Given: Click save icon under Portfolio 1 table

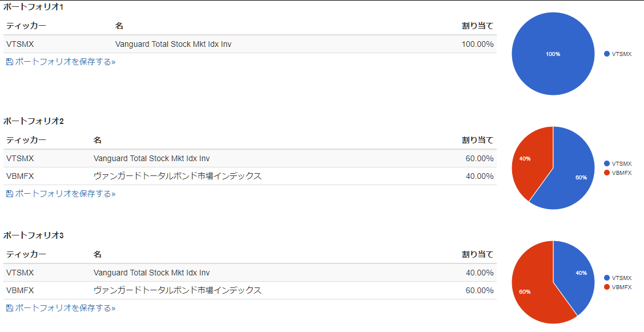Looking at the screenshot, I should tap(10, 62).
